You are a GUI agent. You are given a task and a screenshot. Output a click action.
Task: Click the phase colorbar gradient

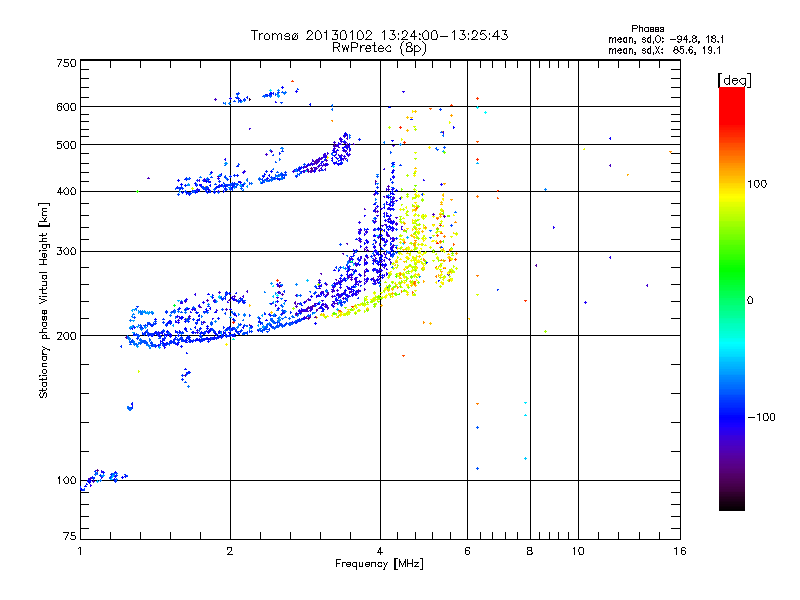[732, 298]
